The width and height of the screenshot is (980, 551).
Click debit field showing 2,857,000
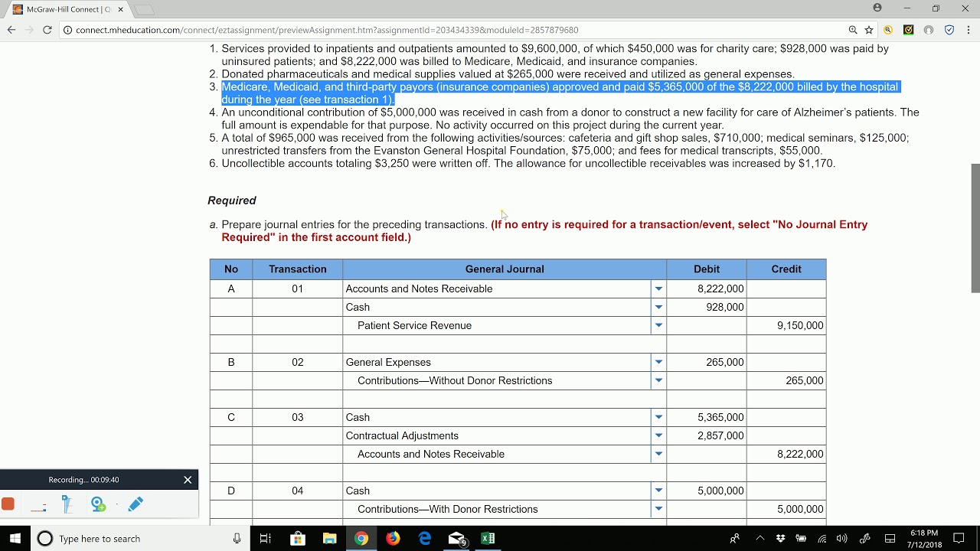(707, 435)
